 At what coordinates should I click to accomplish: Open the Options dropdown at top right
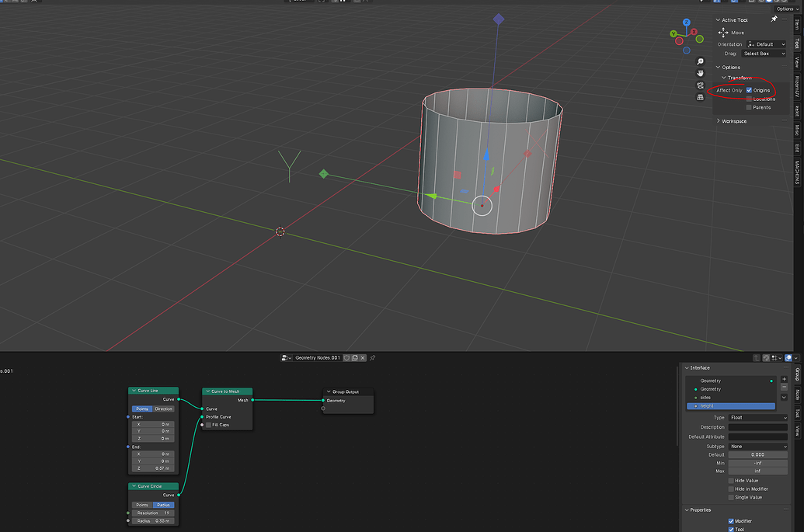point(785,9)
